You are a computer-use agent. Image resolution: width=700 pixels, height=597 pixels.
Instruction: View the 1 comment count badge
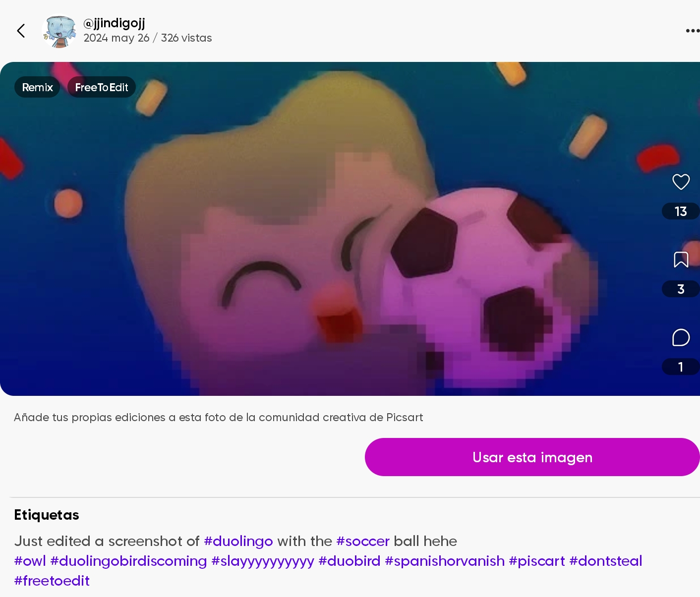(681, 367)
